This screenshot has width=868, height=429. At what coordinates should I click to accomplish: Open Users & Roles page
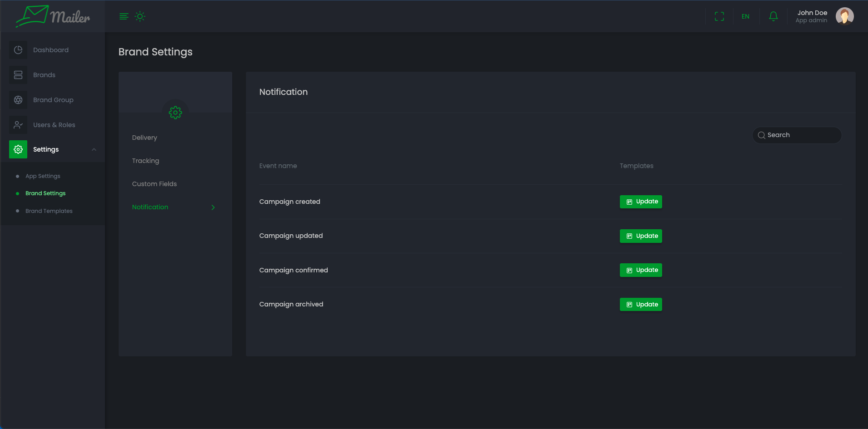(54, 125)
